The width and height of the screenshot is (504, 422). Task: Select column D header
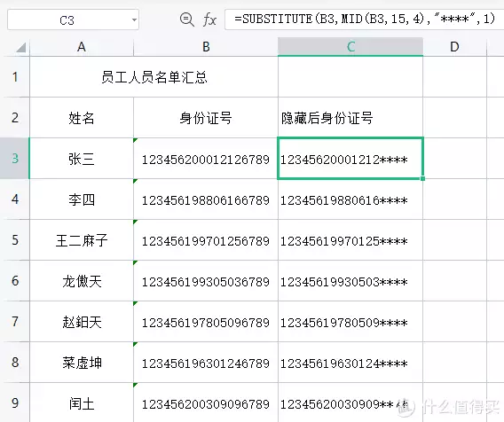(454, 47)
